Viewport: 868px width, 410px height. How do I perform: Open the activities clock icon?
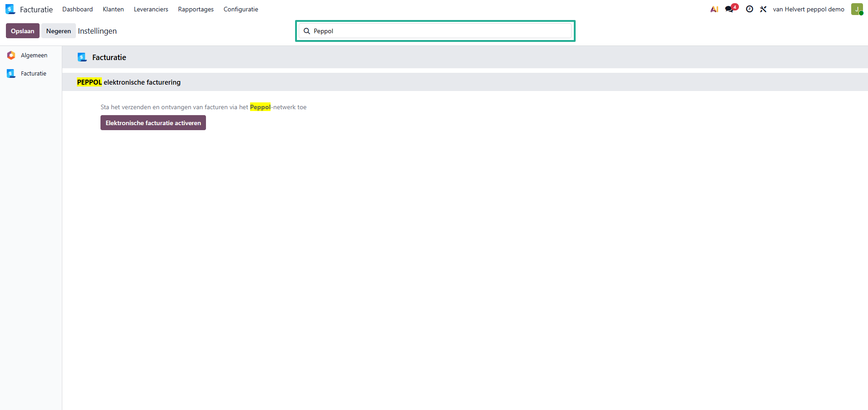(x=749, y=9)
